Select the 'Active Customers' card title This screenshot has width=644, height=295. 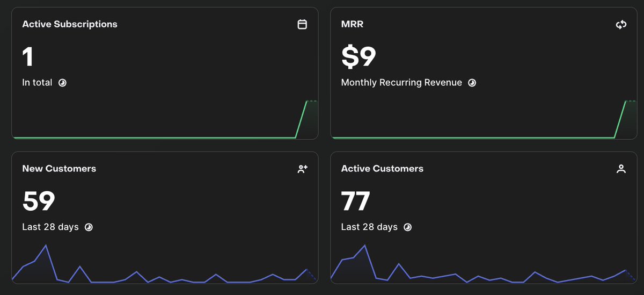(382, 169)
